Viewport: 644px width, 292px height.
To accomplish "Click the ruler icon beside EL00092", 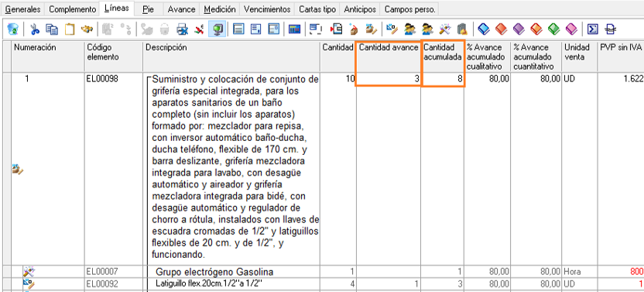I will 29,283.
